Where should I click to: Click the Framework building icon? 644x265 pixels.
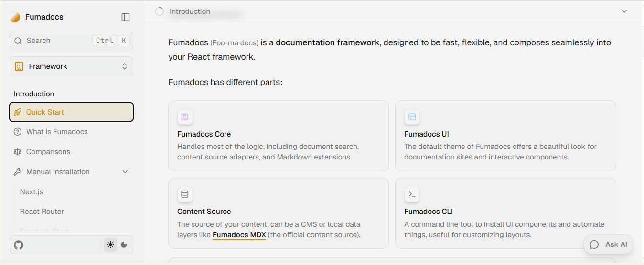pyautogui.click(x=19, y=66)
